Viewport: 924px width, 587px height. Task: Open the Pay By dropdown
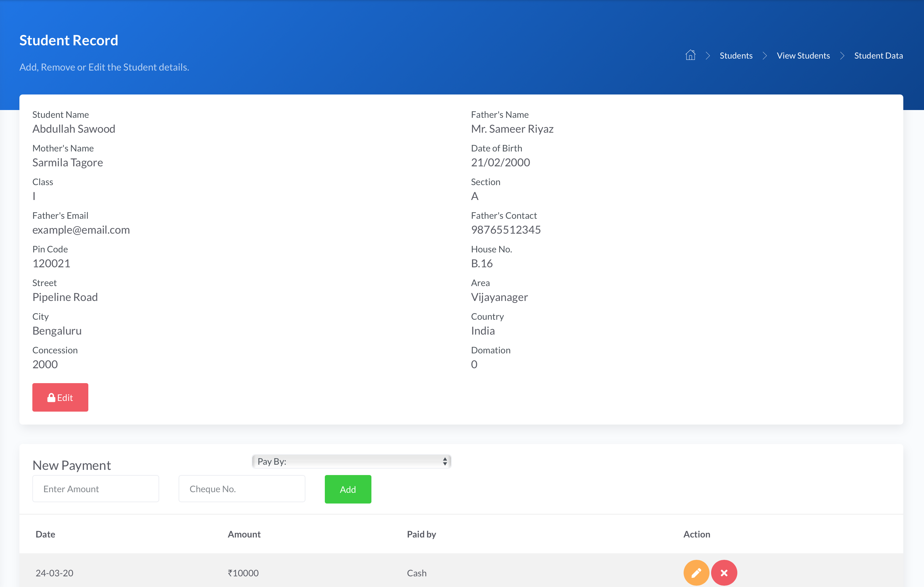[351, 461]
